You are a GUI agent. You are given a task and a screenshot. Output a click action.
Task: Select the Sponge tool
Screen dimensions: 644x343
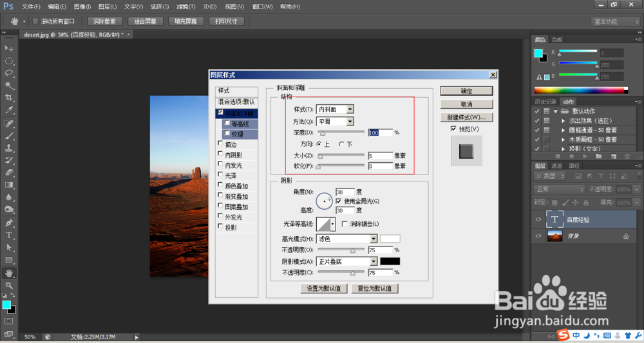(8, 210)
